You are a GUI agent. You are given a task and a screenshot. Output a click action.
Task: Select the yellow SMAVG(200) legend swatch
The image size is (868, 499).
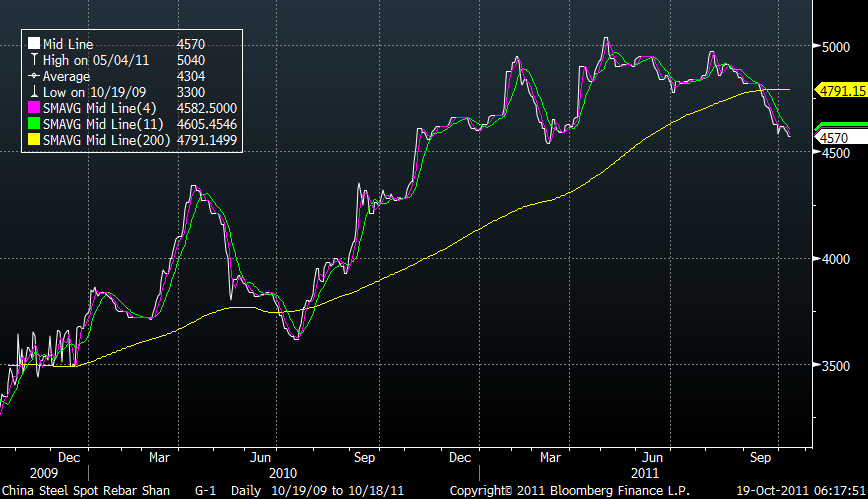pos(32,140)
